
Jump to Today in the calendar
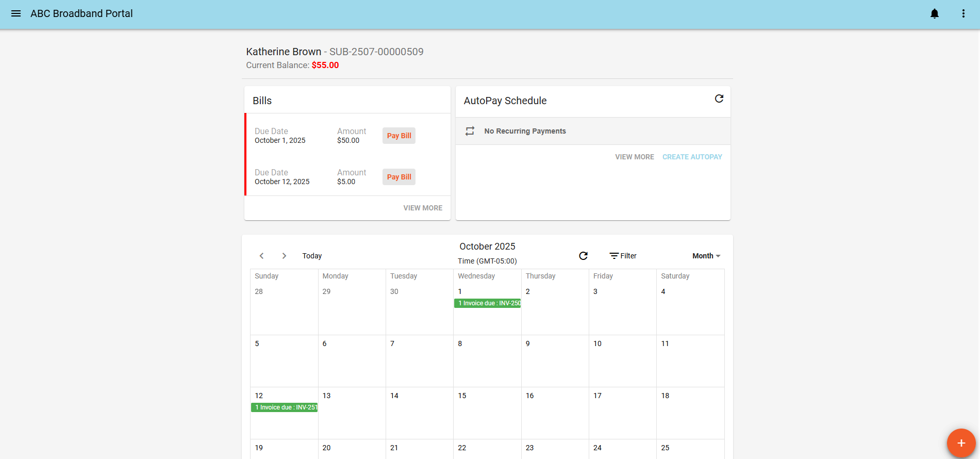point(312,256)
